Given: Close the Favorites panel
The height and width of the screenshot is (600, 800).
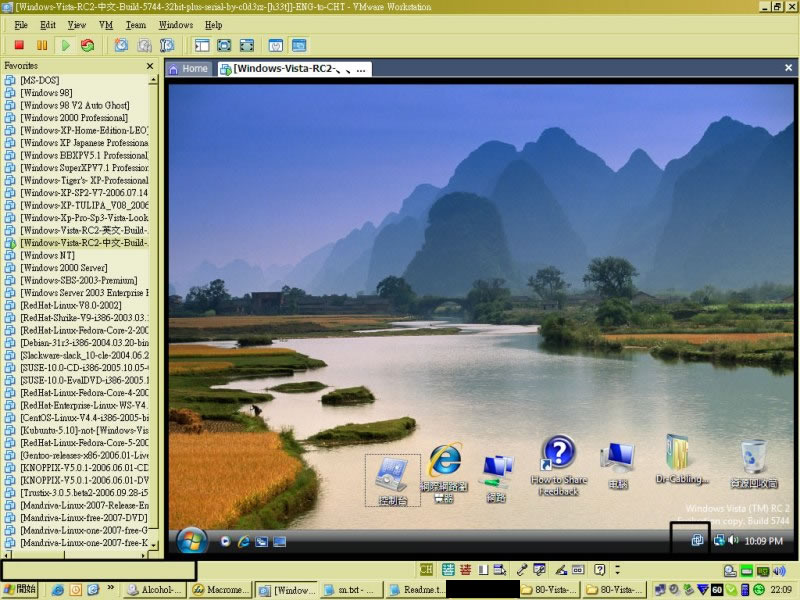Looking at the screenshot, I should pyautogui.click(x=150, y=66).
